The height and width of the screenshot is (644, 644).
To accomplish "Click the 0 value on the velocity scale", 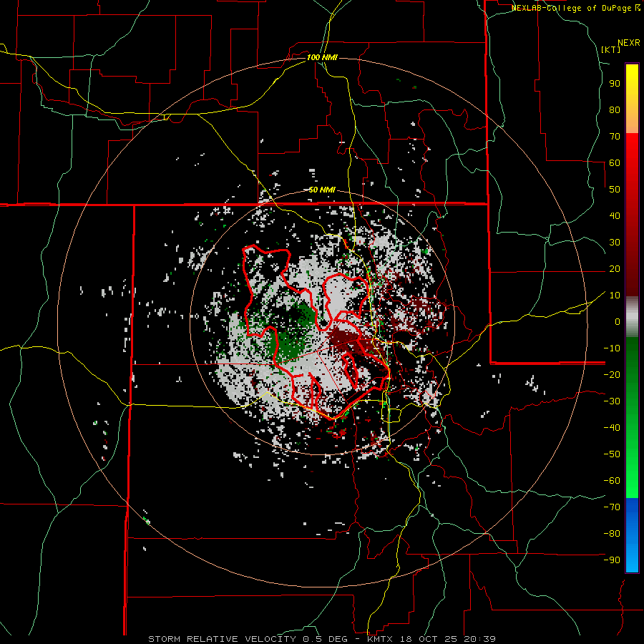I will 618,321.
